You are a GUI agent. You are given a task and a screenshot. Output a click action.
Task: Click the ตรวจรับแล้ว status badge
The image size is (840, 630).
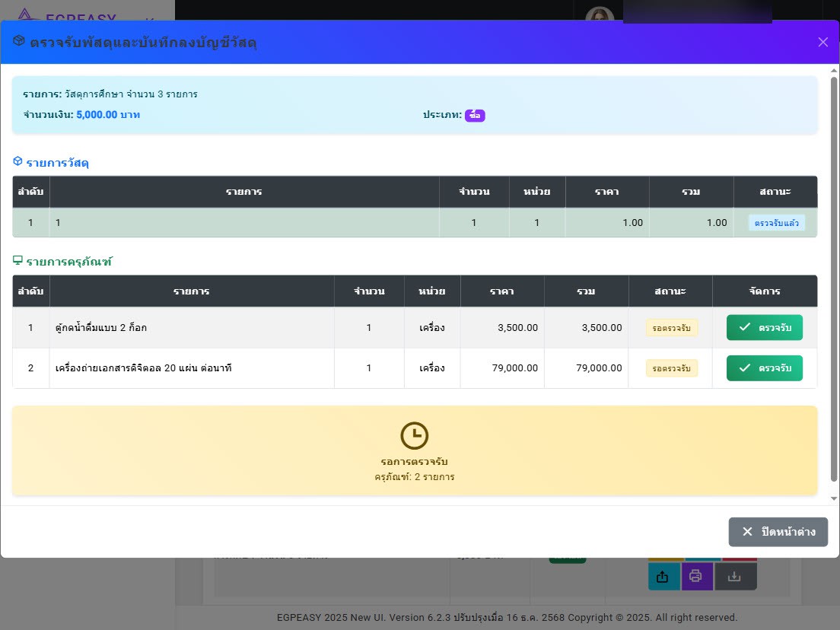coord(776,223)
